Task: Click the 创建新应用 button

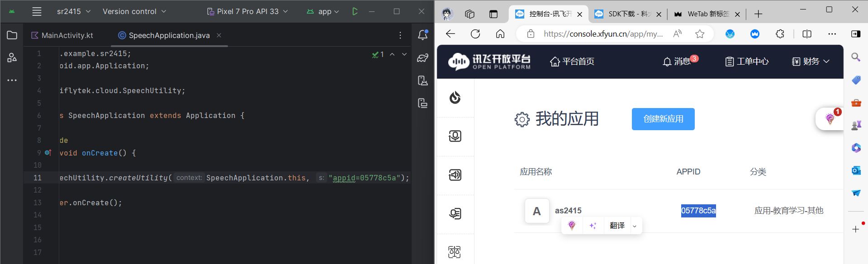Action: [663, 119]
